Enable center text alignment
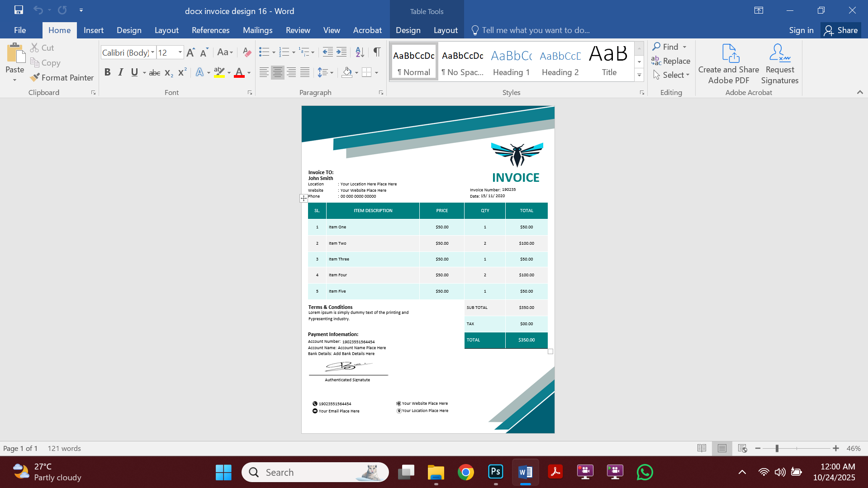 coord(277,72)
